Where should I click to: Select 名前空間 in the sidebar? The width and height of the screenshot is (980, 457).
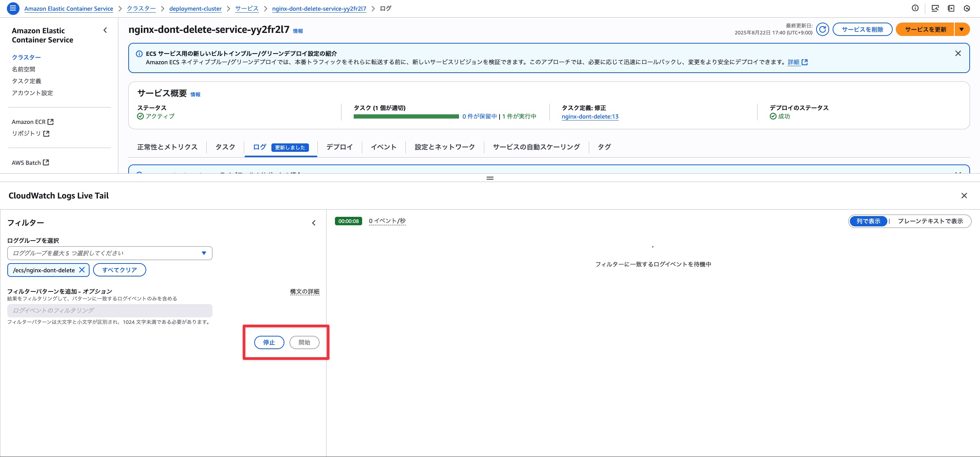(x=23, y=69)
